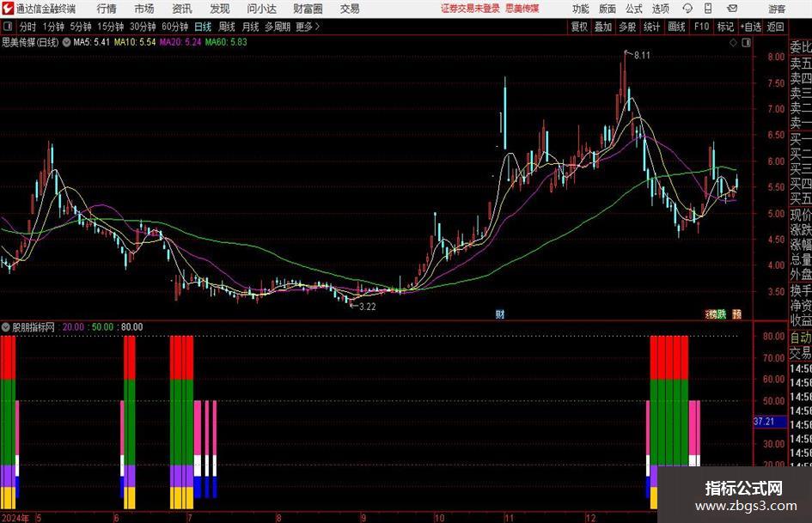The height and width of the screenshot is (523, 812).
Task: Switch to the 1分钟 period tab
Action: click(x=53, y=27)
